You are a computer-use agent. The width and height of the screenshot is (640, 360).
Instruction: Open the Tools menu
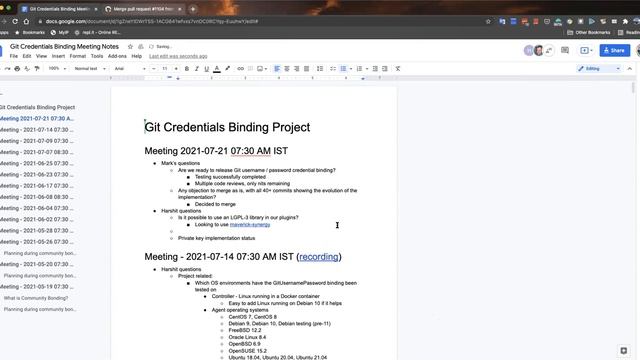coord(97,56)
